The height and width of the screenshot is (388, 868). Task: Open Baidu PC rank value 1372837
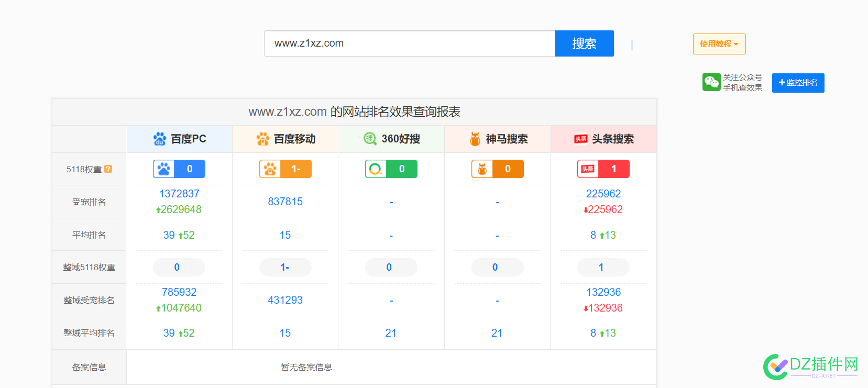tap(179, 194)
